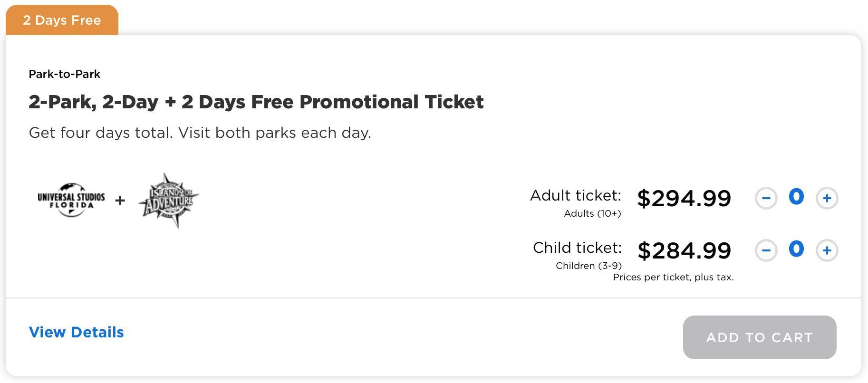Click the 'Get four days total' description
Viewport: 868px width, 383px height.
tap(200, 133)
